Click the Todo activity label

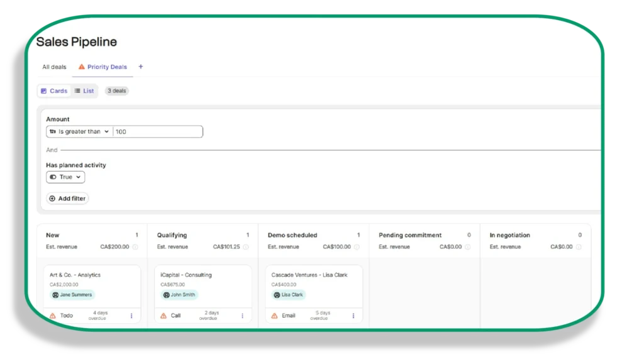[67, 316]
